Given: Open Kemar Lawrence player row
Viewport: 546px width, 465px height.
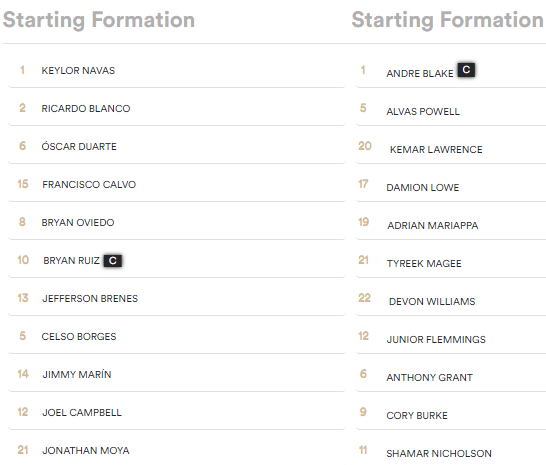Looking at the screenshot, I should point(451,147).
